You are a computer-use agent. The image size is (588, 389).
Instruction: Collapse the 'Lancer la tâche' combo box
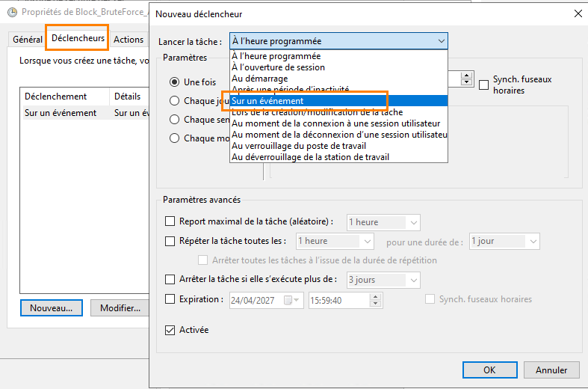tap(441, 41)
